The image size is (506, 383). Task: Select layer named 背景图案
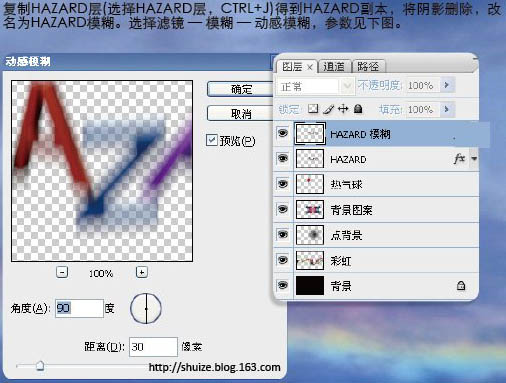[x=351, y=210]
